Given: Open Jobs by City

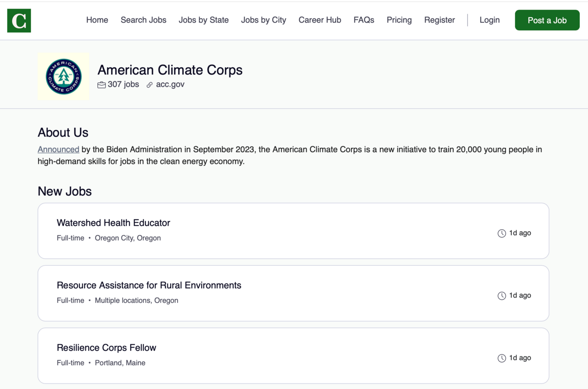Looking at the screenshot, I should tap(264, 20).
